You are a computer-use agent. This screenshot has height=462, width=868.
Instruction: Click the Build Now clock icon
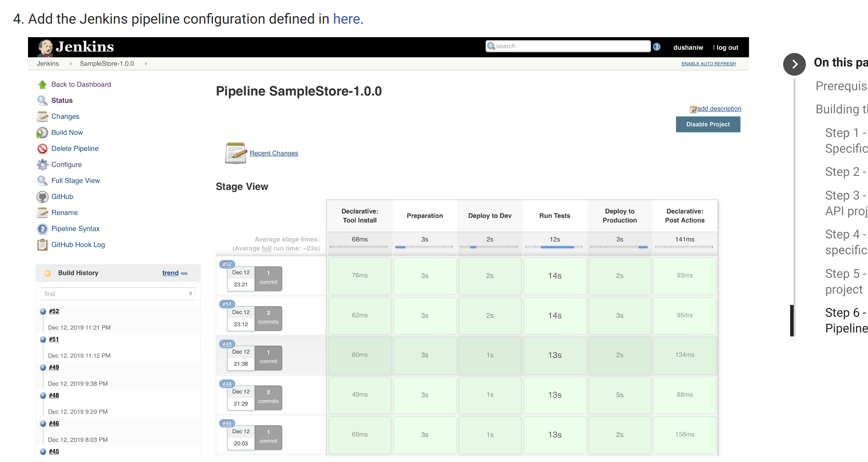tap(42, 133)
